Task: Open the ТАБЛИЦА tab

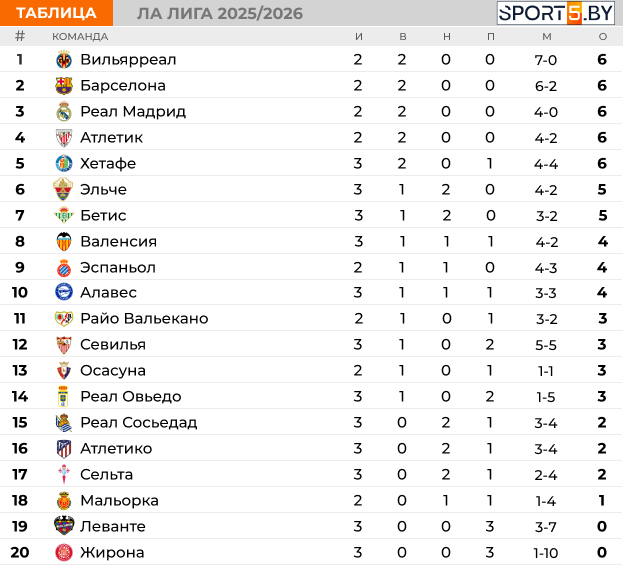Action: pyautogui.click(x=56, y=13)
